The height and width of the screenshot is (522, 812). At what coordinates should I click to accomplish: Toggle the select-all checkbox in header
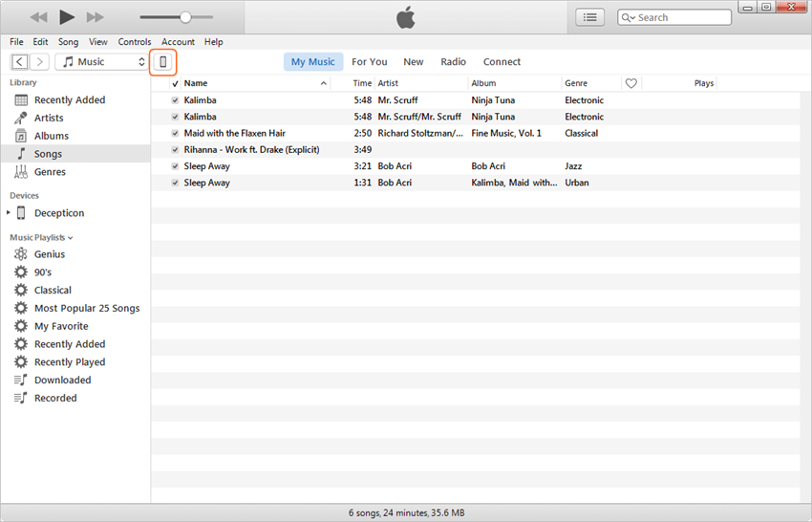(x=175, y=84)
